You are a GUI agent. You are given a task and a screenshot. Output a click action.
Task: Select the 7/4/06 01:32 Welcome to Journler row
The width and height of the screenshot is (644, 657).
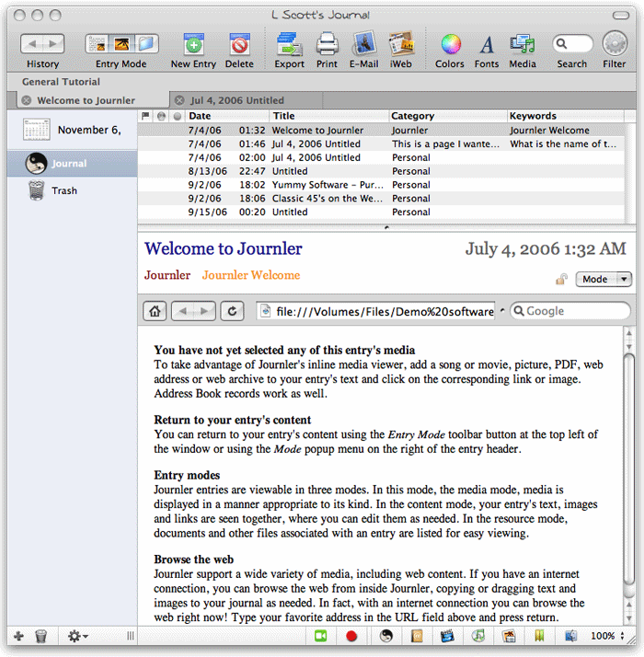tap(381, 131)
